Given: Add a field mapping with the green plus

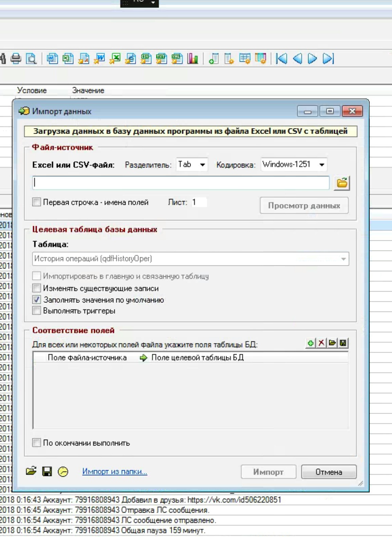Looking at the screenshot, I should point(311,343).
